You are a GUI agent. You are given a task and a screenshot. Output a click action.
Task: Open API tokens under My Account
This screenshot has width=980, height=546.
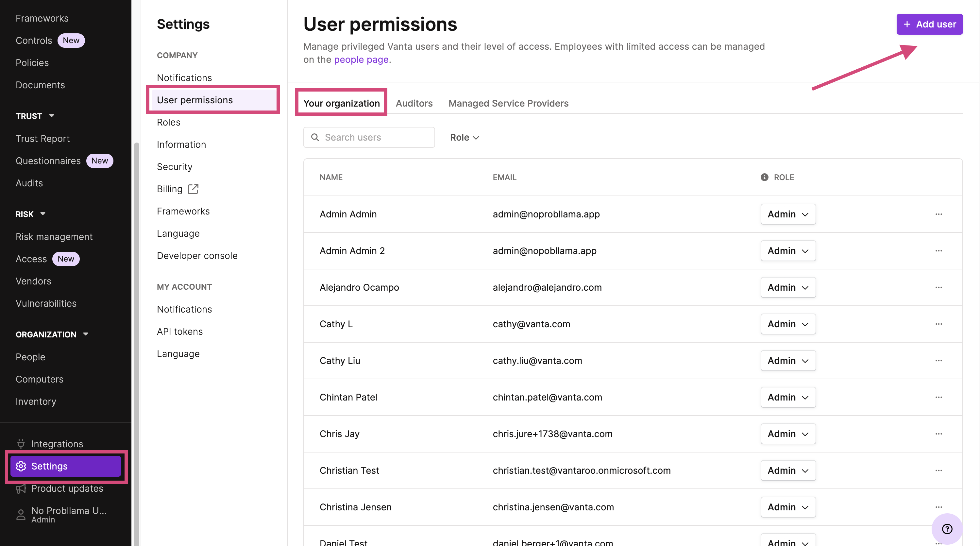(x=179, y=332)
